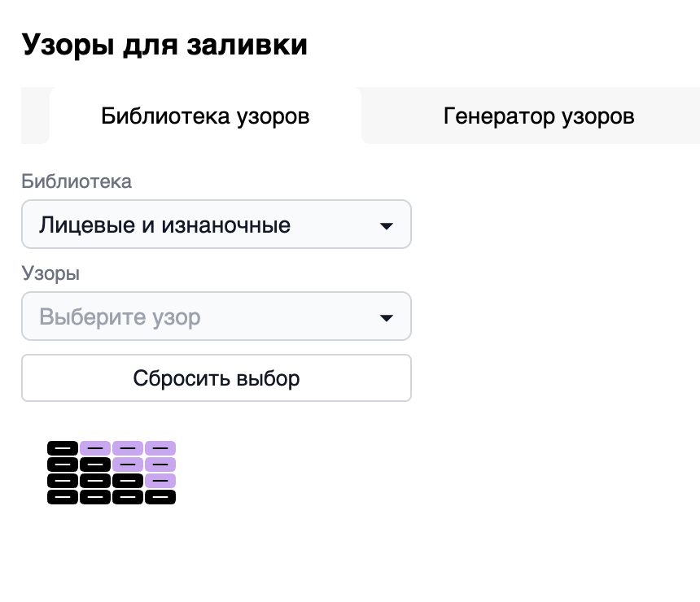Open the Лицевые и изнаночные library dropdown
The width and height of the screenshot is (700, 602).
(217, 225)
